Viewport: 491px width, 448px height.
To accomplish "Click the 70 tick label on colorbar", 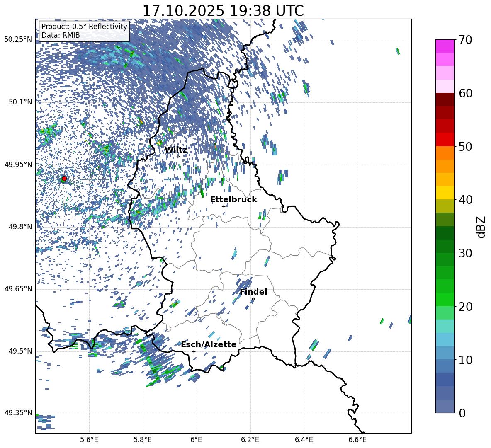I will (x=467, y=40).
